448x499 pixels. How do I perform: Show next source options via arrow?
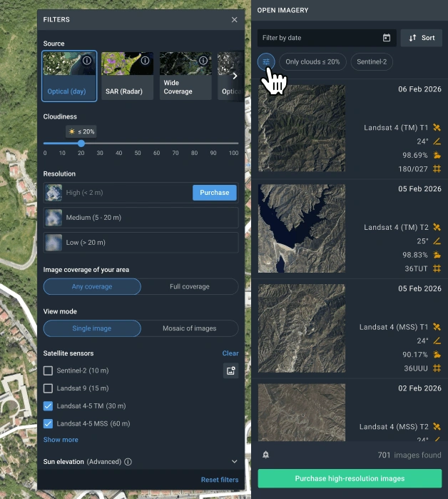click(235, 76)
